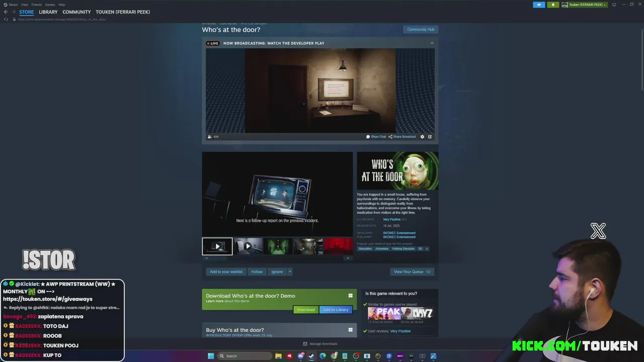Share the broadcast
Screen dimensions: 644x362
pos(402,137)
